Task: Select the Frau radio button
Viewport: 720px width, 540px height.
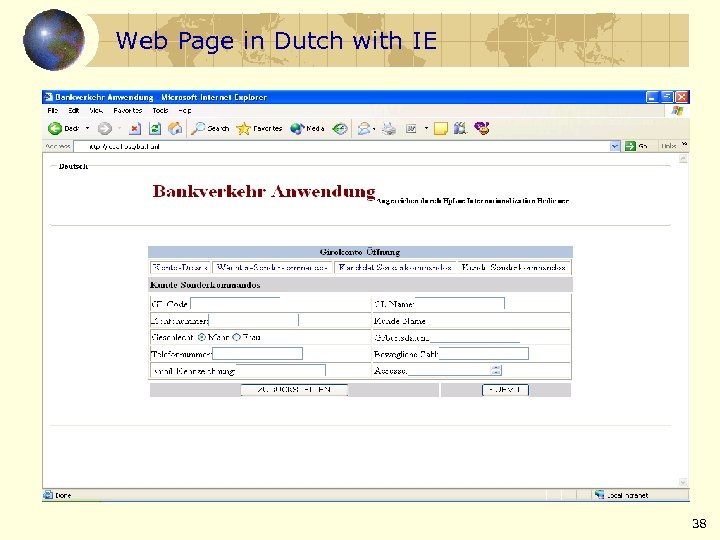Action: point(236,337)
